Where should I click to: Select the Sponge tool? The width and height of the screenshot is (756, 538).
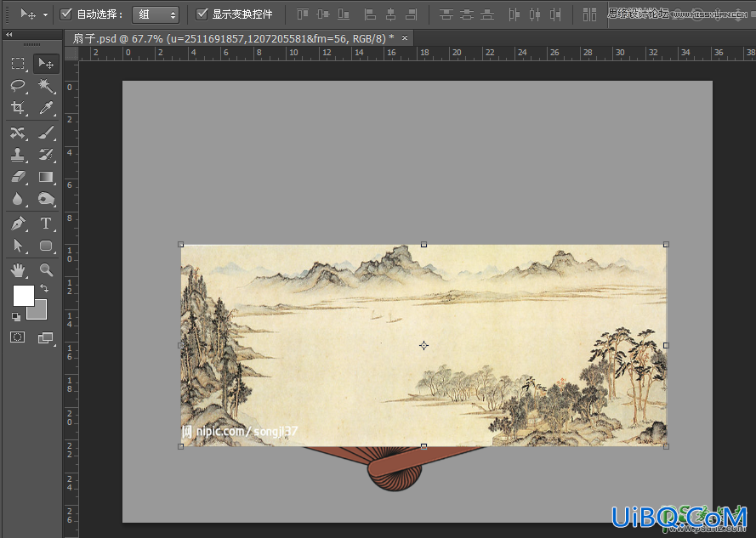coord(46,199)
